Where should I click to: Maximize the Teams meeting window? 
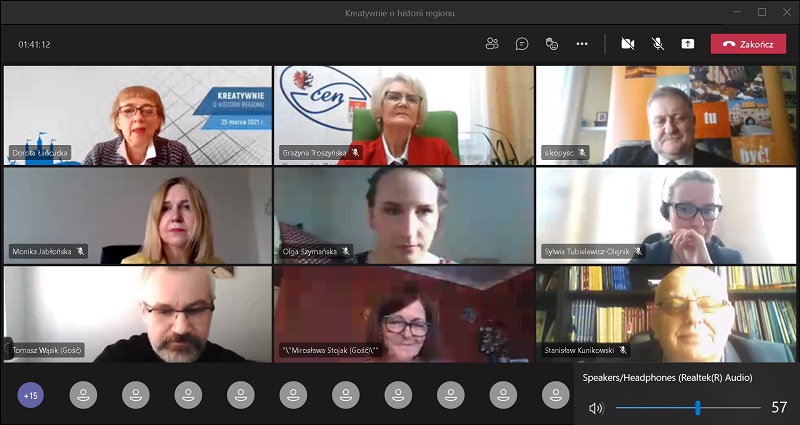point(762,12)
